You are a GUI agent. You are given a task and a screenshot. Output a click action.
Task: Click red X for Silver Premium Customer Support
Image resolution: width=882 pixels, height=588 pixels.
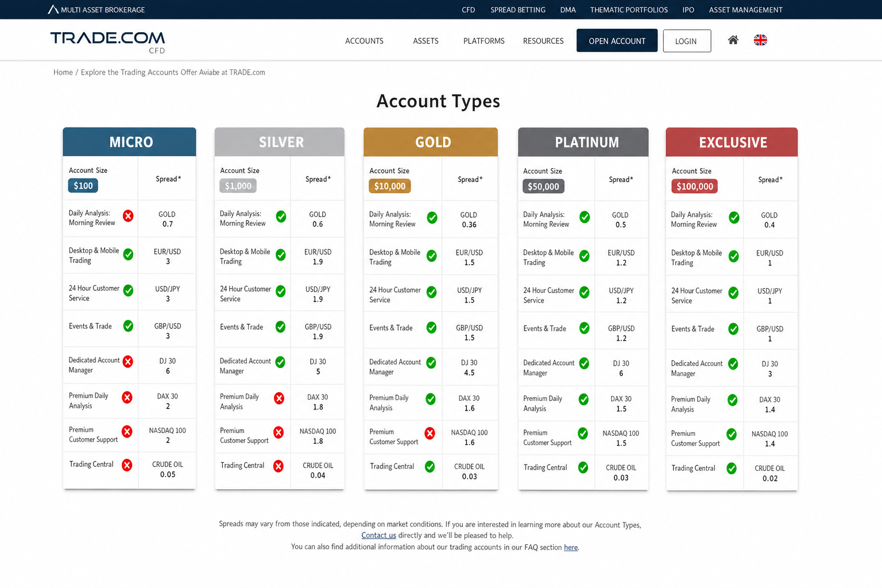tap(278, 432)
